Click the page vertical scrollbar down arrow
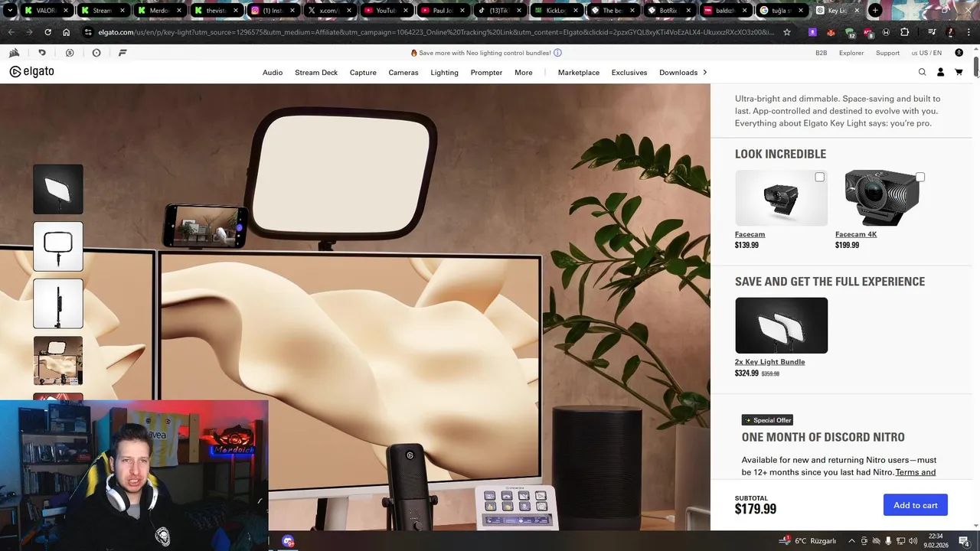The image size is (980, 551). pyautogui.click(x=976, y=526)
